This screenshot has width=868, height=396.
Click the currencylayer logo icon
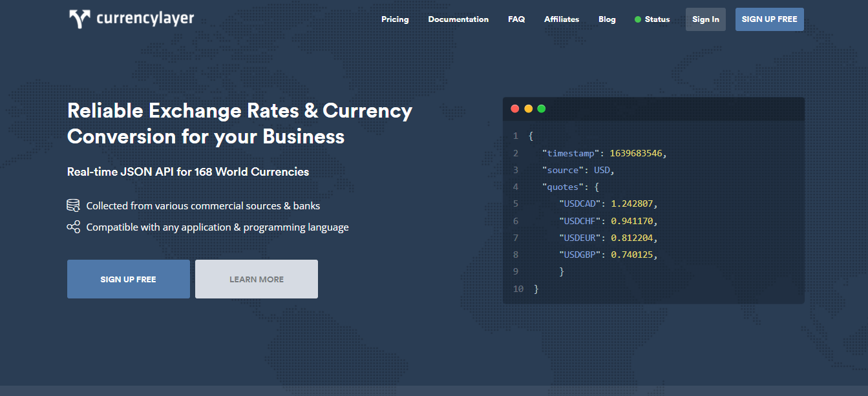coord(79,19)
